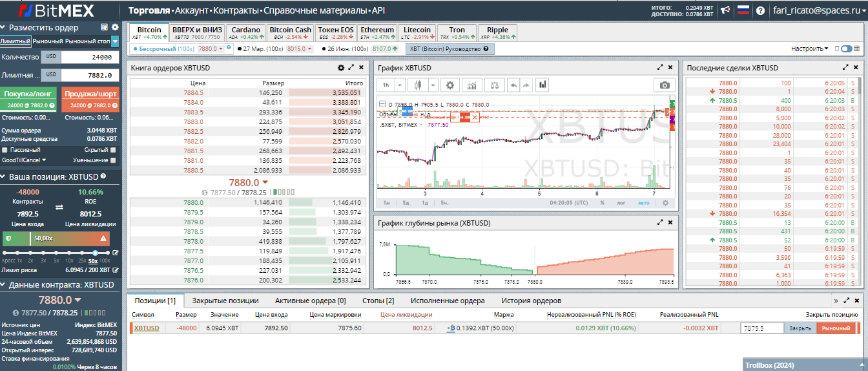868x371 pixels.
Task: Click the Покупка/лонг button
Action: point(29,100)
